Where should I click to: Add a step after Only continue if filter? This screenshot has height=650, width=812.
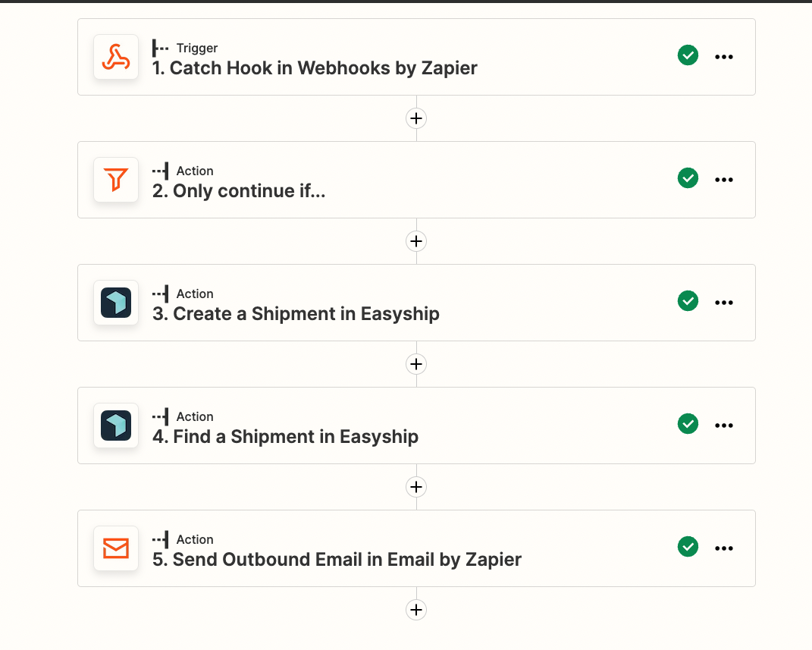[416, 241]
